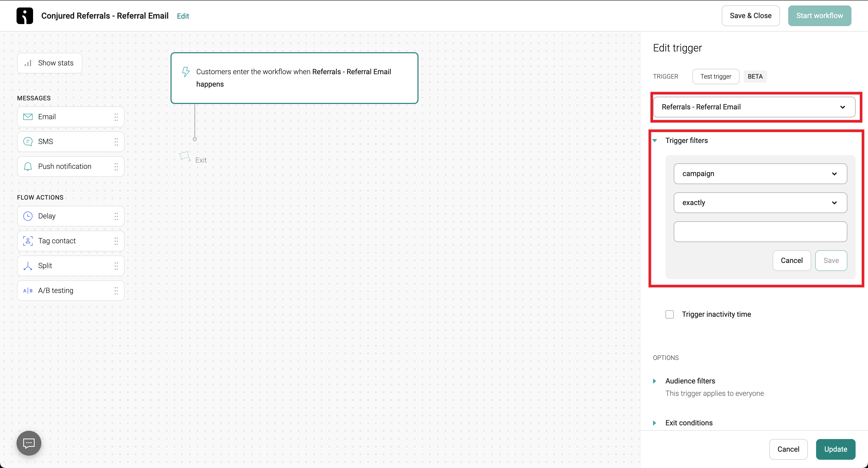Click the Push notification bell icon
Viewport: 868px width, 468px height.
(28, 167)
